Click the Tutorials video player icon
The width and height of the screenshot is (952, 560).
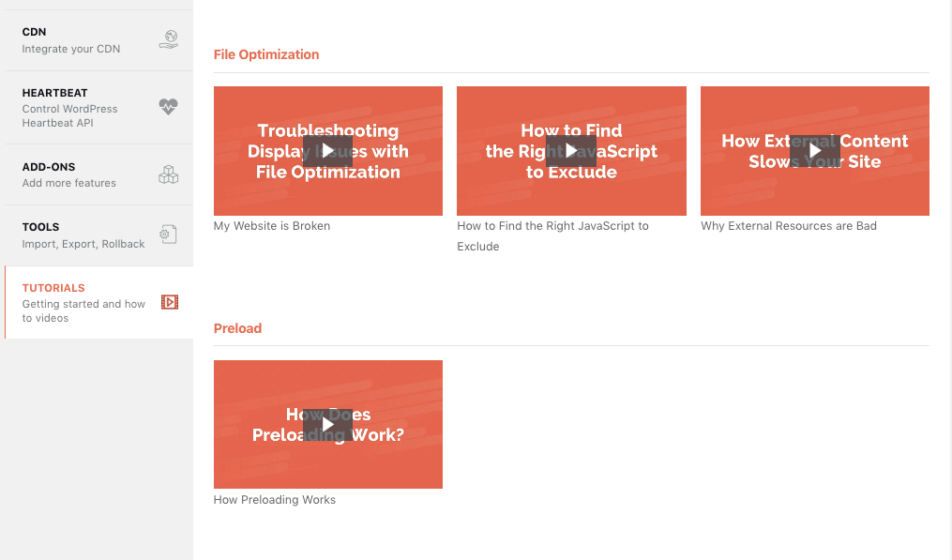(x=168, y=302)
